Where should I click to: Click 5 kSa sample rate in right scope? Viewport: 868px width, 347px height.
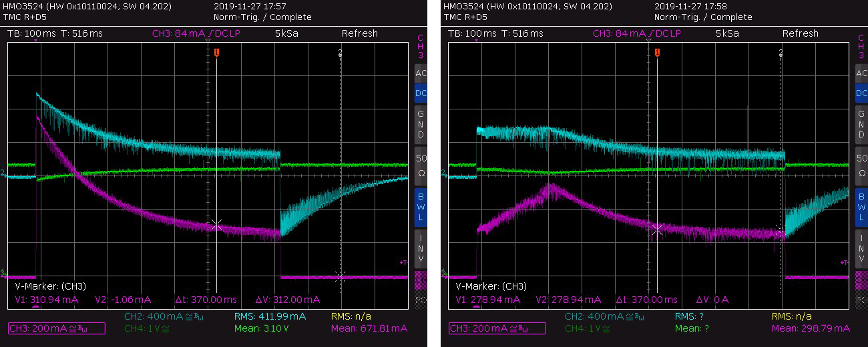pos(728,33)
